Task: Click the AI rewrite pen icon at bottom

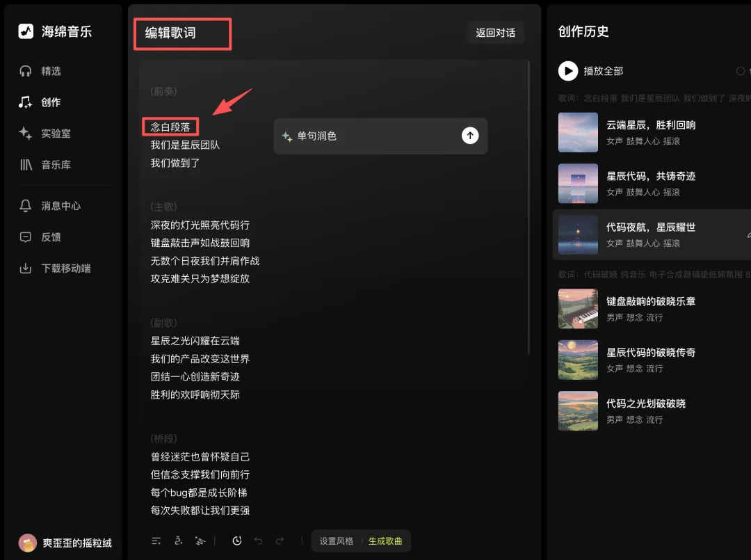Action: click(x=200, y=541)
